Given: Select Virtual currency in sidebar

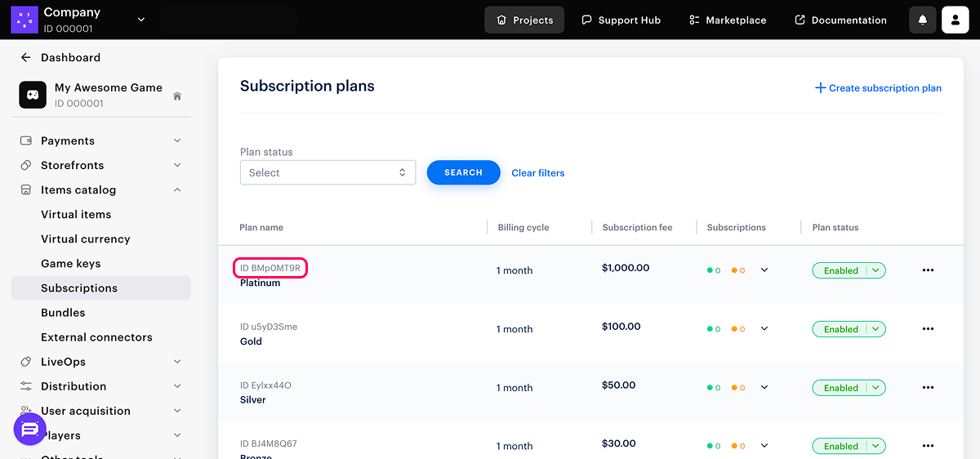Looking at the screenshot, I should tap(86, 239).
